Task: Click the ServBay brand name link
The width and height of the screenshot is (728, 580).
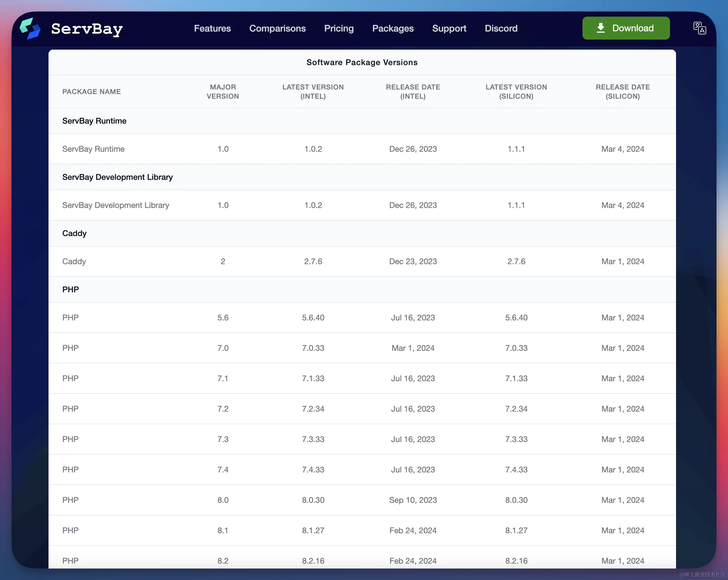Action: [87, 29]
